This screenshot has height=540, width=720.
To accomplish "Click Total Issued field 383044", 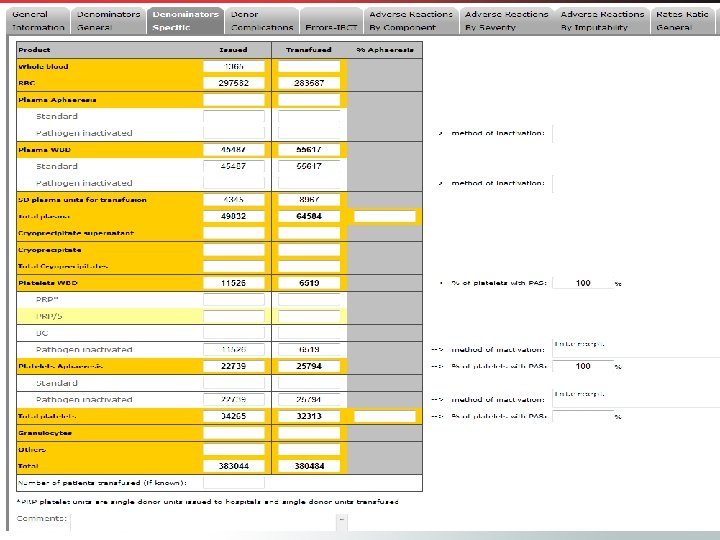I will (x=234, y=466).
